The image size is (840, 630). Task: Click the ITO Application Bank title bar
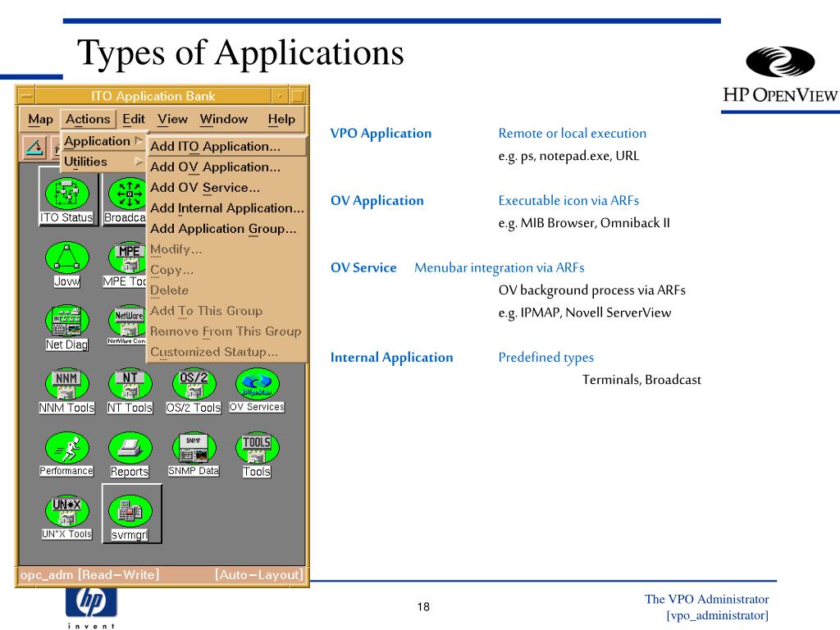pyautogui.click(x=153, y=96)
